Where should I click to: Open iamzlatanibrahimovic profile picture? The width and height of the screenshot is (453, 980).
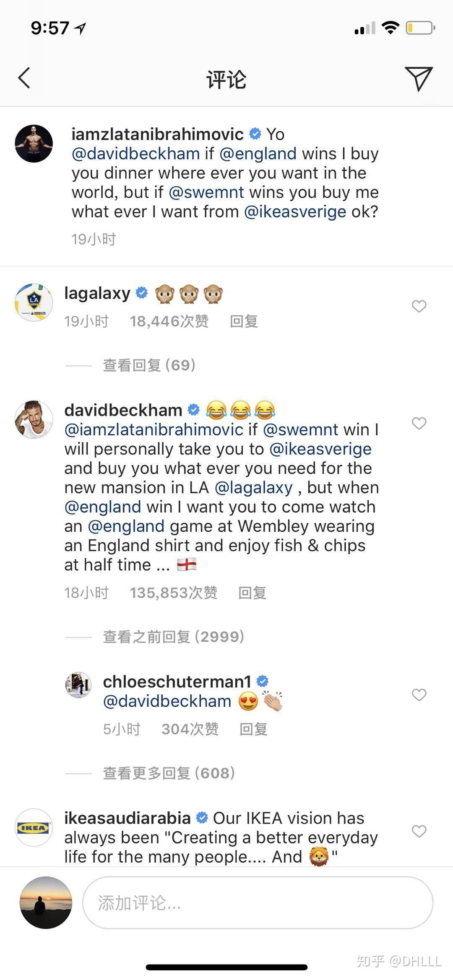(34, 143)
